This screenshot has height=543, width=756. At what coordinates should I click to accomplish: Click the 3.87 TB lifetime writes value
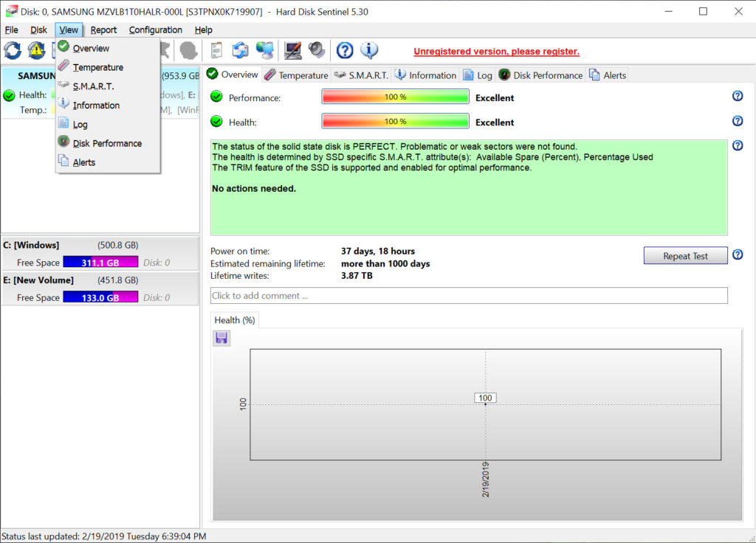tap(357, 276)
